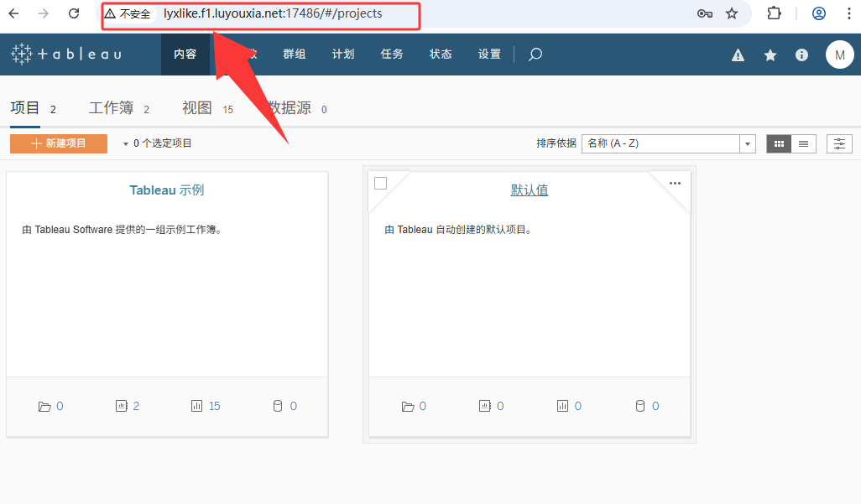Open the 默认值 card ellipsis menu
Image resolution: width=861 pixels, height=504 pixels.
[x=675, y=184]
